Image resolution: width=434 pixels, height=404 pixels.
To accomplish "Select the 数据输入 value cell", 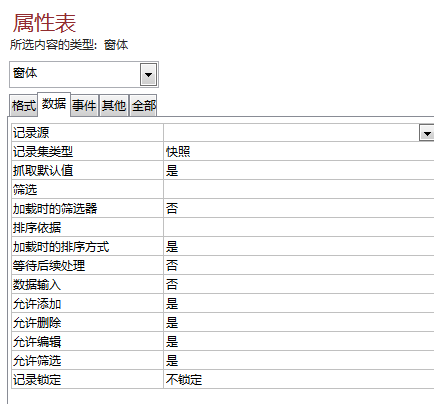I will [299, 285].
